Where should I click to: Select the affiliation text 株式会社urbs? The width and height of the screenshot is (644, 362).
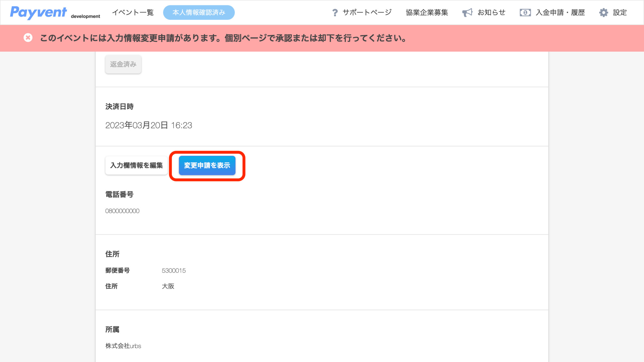point(123,346)
